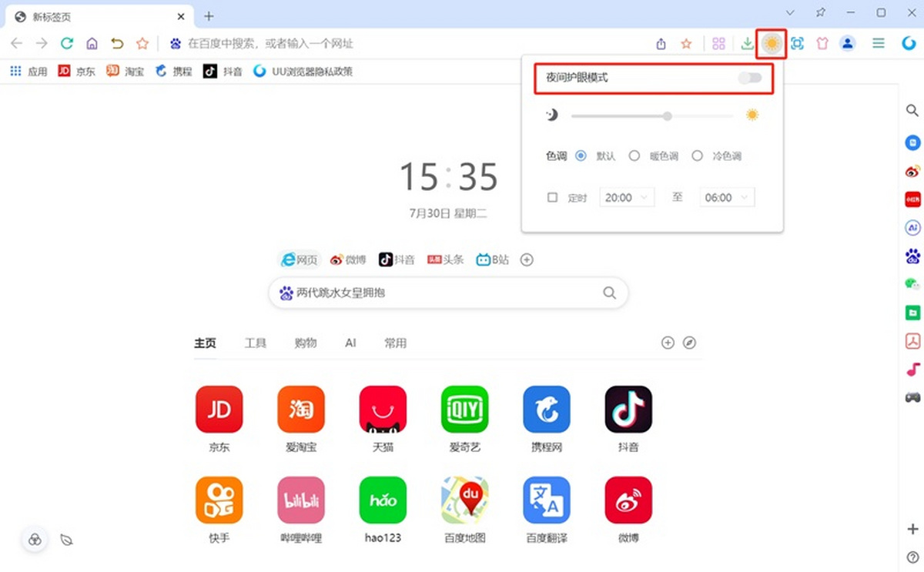Open the tab list chevron in title bar

(789, 13)
